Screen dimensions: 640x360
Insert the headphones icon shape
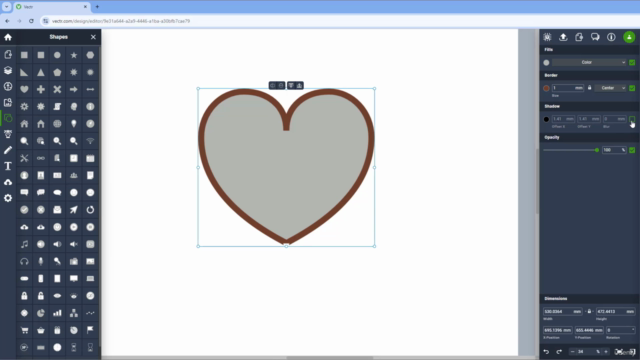(x=24, y=261)
